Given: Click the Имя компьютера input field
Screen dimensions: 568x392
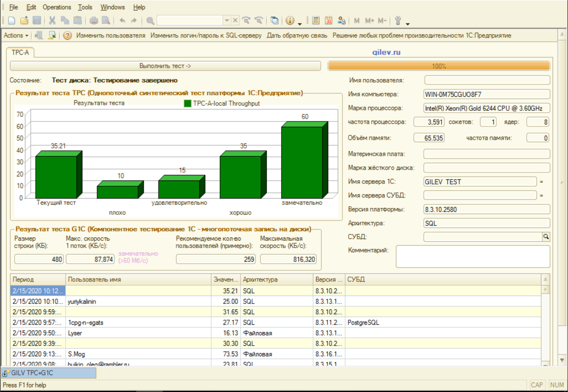Looking at the screenshot, I should [x=486, y=94].
